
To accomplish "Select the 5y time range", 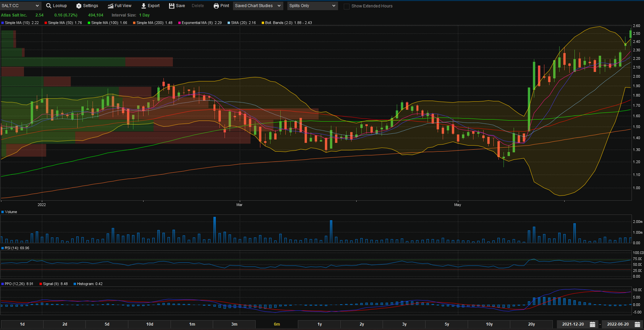I will pyautogui.click(x=447, y=324).
